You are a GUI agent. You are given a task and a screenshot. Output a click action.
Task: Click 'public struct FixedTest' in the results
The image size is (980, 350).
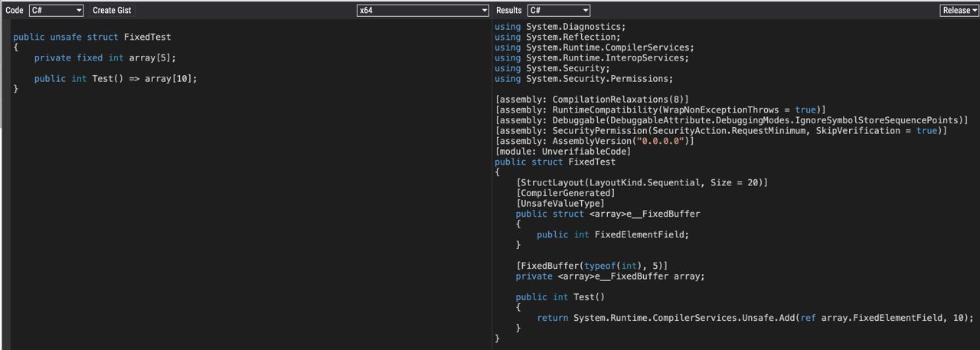tap(555, 162)
